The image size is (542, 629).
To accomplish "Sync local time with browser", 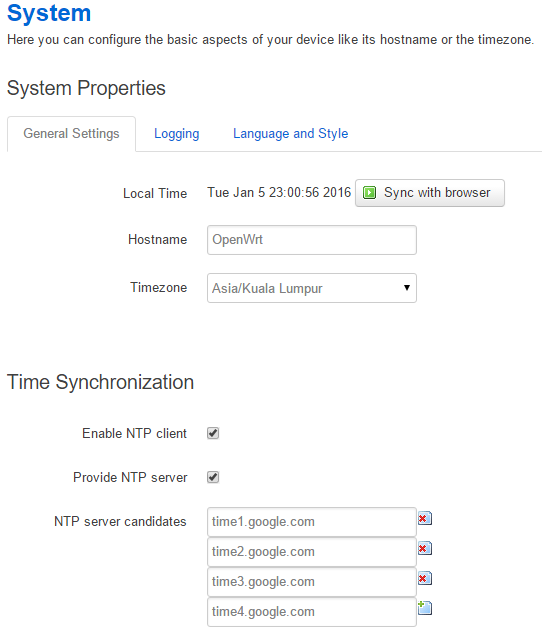I will point(430,193).
